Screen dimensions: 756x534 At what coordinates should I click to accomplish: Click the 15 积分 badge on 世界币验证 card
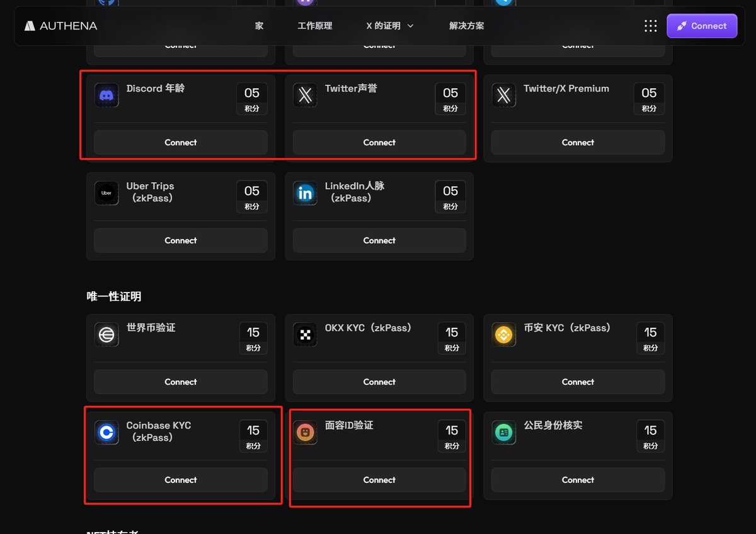(253, 339)
